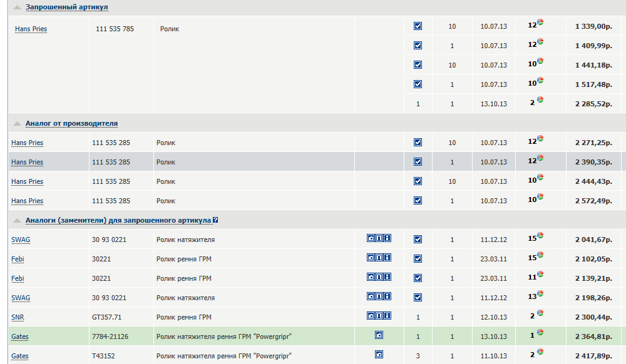
Task: Open photo icon in Febi 2 139,21р. row
Action: (371, 276)
